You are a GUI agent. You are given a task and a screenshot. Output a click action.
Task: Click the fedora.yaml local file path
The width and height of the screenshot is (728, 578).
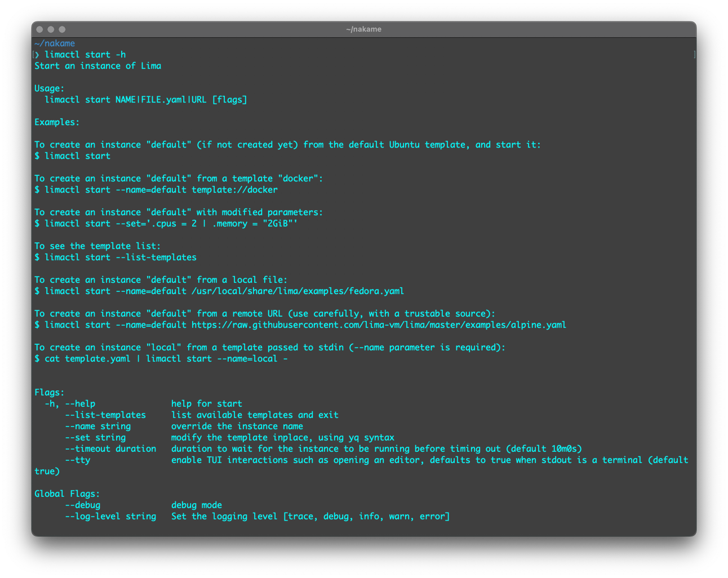point(298,291)
